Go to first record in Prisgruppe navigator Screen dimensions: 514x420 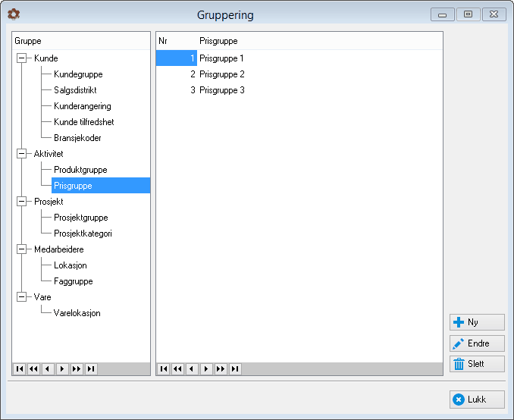[x=164, y=369]
